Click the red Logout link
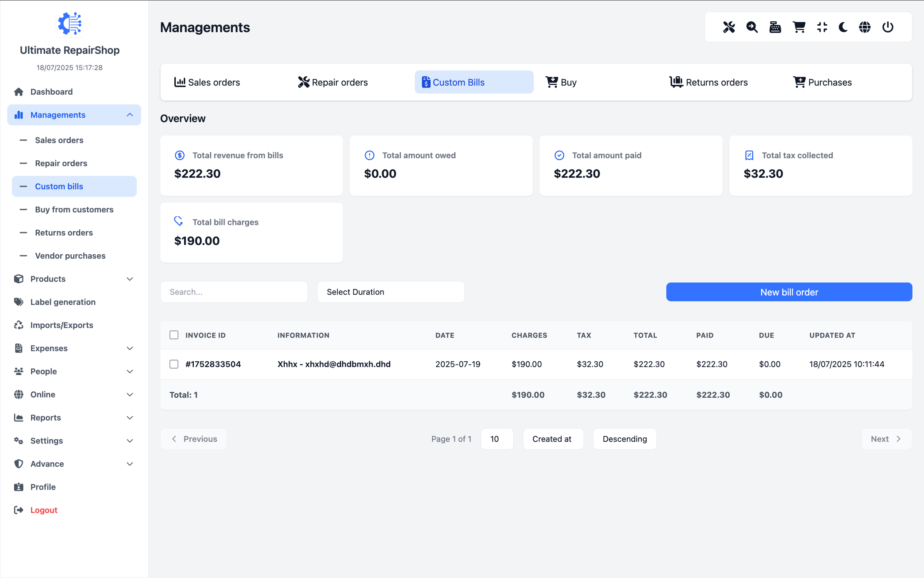924x578 pixels. pos(44,510)
